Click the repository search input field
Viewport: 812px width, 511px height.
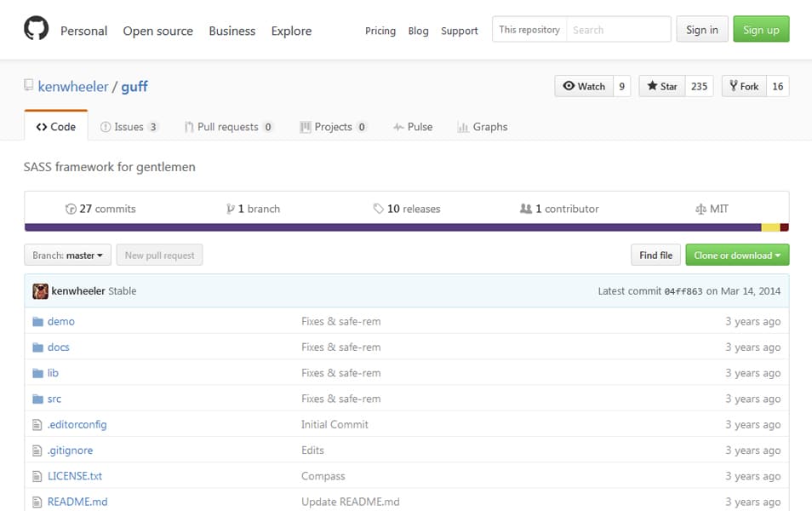click(619, 28)
